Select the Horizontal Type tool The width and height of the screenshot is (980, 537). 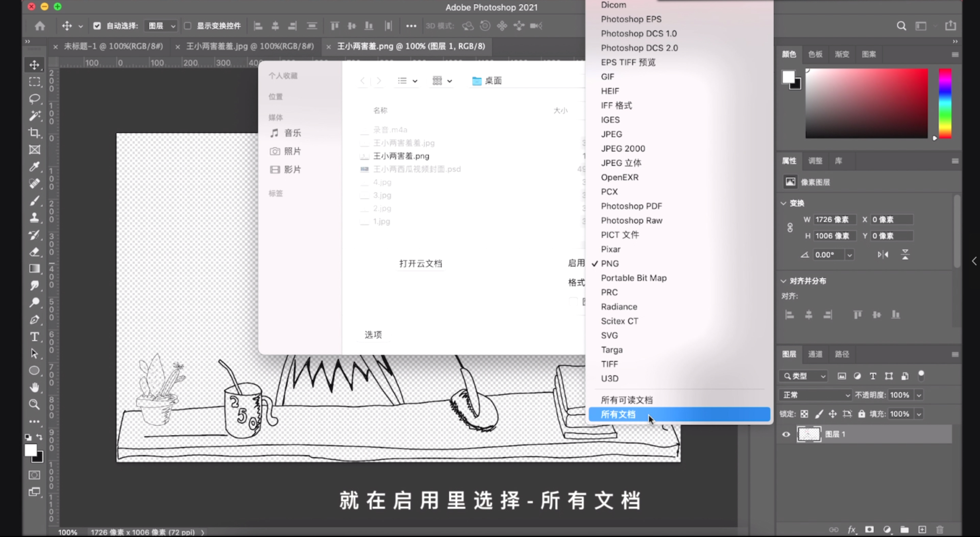point(35,337)
